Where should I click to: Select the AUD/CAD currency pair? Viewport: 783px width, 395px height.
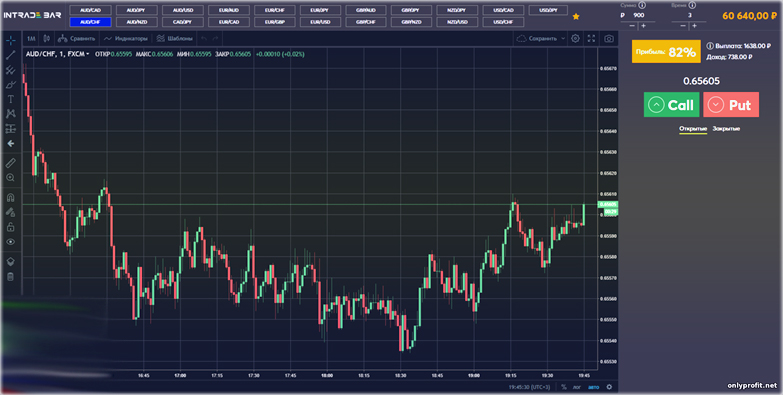[x=90, y=10]
